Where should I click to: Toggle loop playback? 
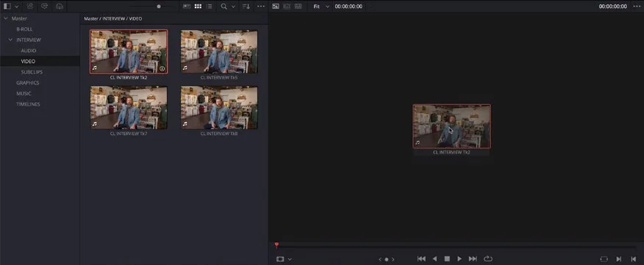tap(488, 259)
